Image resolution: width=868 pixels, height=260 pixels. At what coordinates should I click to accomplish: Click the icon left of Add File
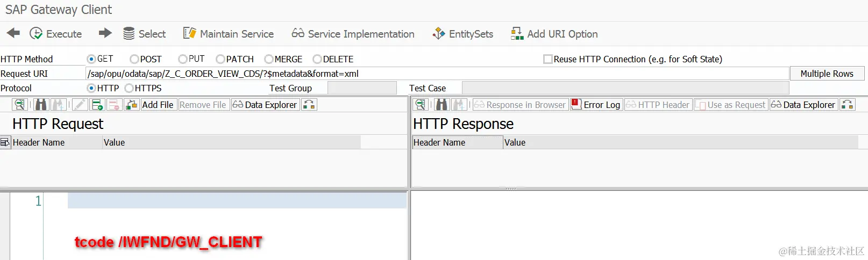click(x=131, y=105)
